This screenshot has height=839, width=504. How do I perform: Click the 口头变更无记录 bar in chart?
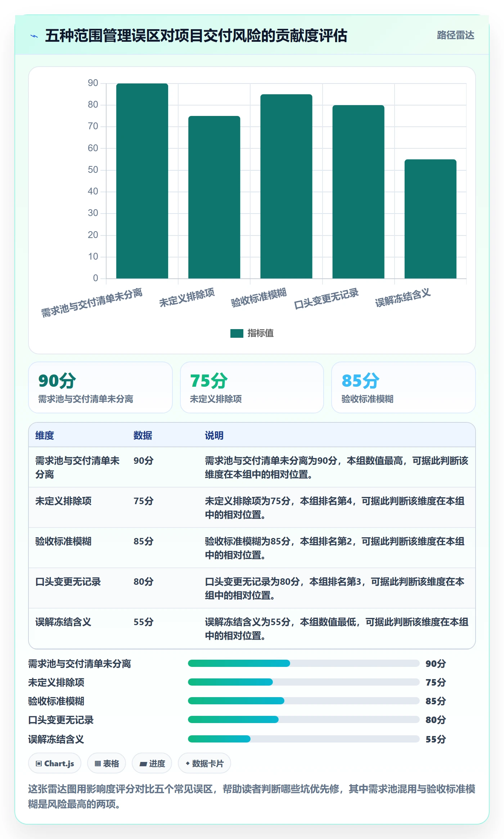click(x=358, y=192)
